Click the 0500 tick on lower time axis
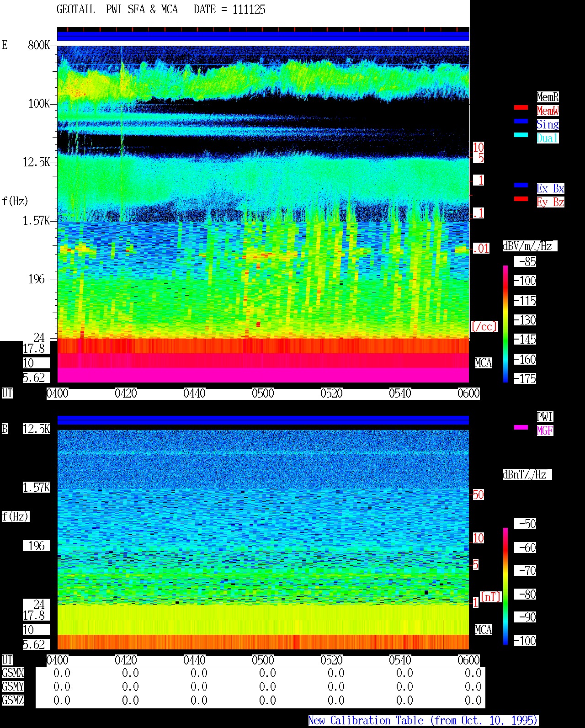This screenshot has width=585, height=728. click(263, 660)
